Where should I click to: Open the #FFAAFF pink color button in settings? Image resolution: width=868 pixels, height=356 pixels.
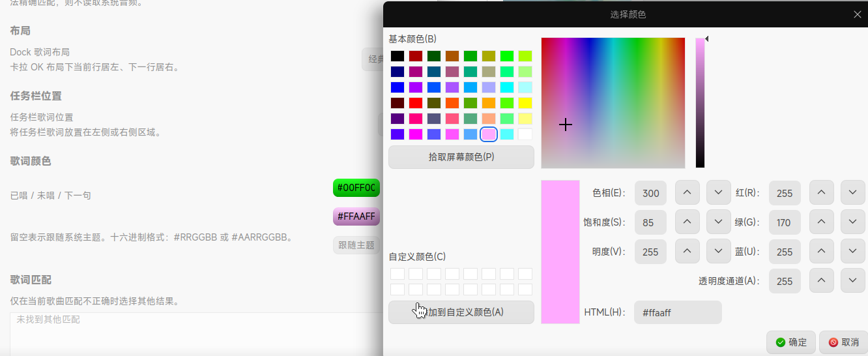[x=356, y=216]
